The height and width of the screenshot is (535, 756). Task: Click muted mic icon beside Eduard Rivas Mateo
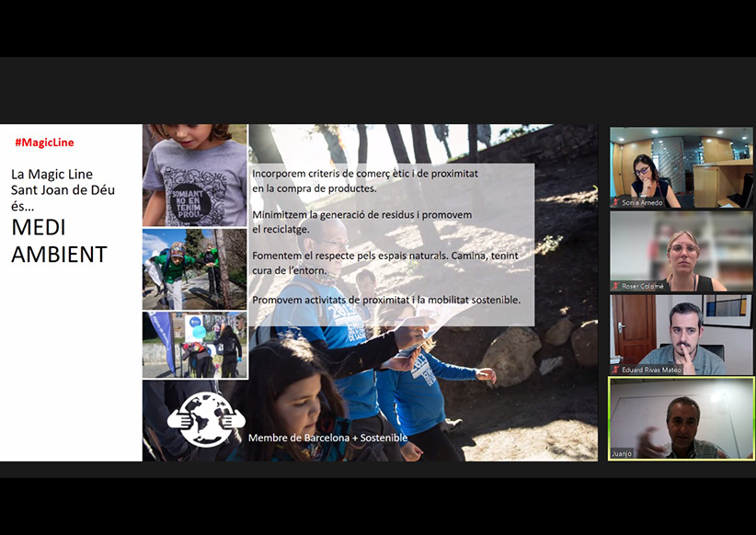(x=615, y=370)
